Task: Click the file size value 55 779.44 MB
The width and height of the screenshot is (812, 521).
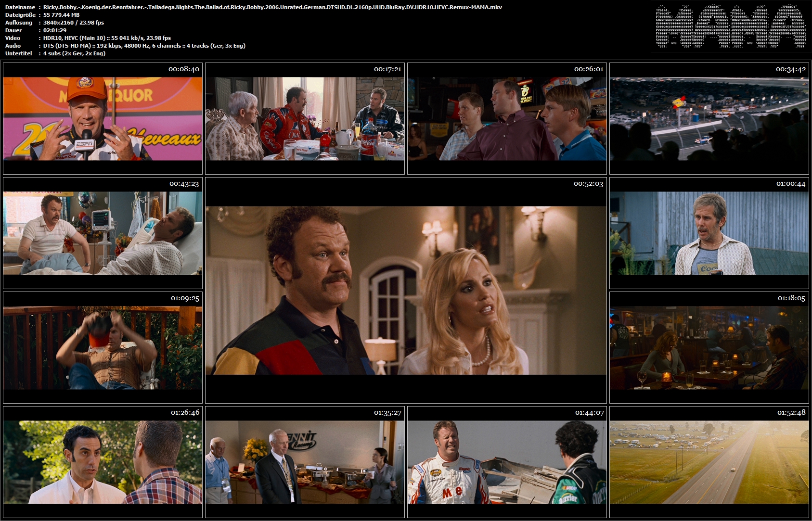Action: click(x=61, y=15)
